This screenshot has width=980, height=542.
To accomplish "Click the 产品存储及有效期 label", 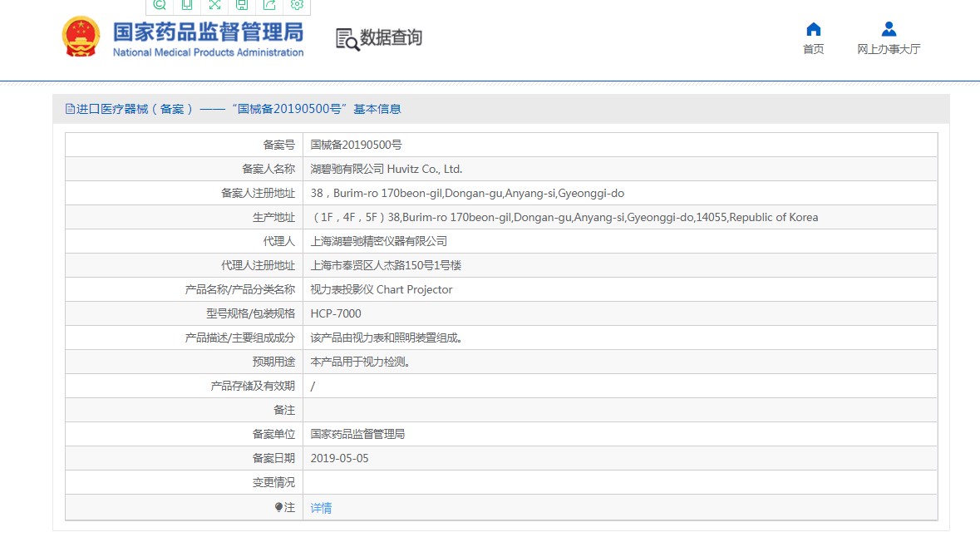I will (253, 387).
